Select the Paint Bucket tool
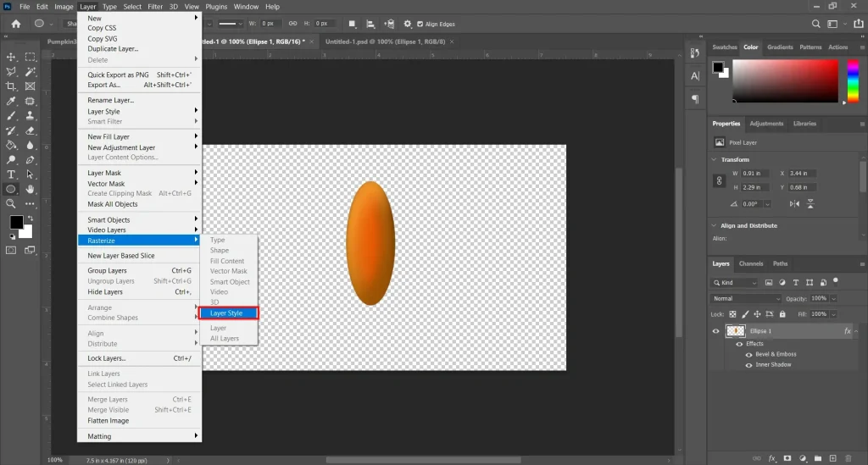The image size is (868, 465). tap(10, 146)
